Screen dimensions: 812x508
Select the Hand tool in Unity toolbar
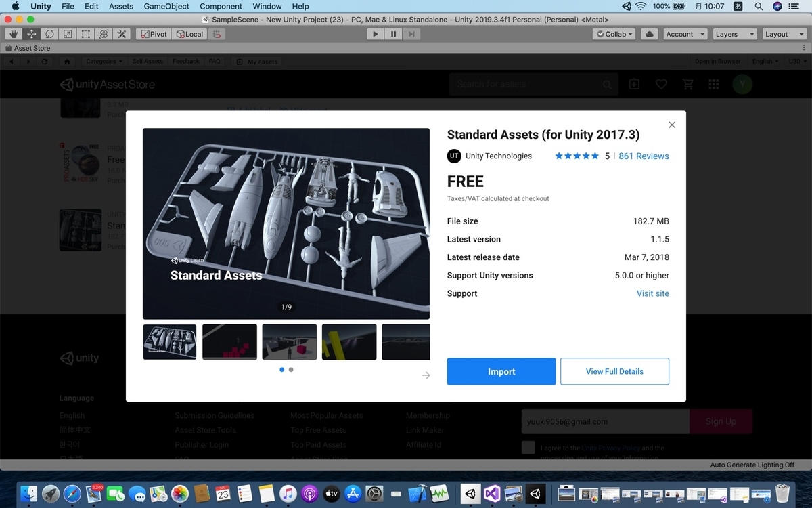pyautogui.click(x=14, y=34)
